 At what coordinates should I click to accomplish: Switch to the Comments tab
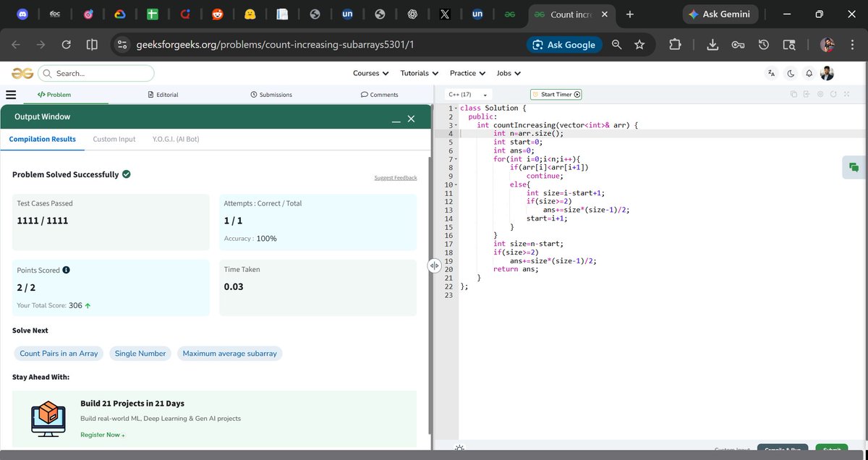(380, 95)
